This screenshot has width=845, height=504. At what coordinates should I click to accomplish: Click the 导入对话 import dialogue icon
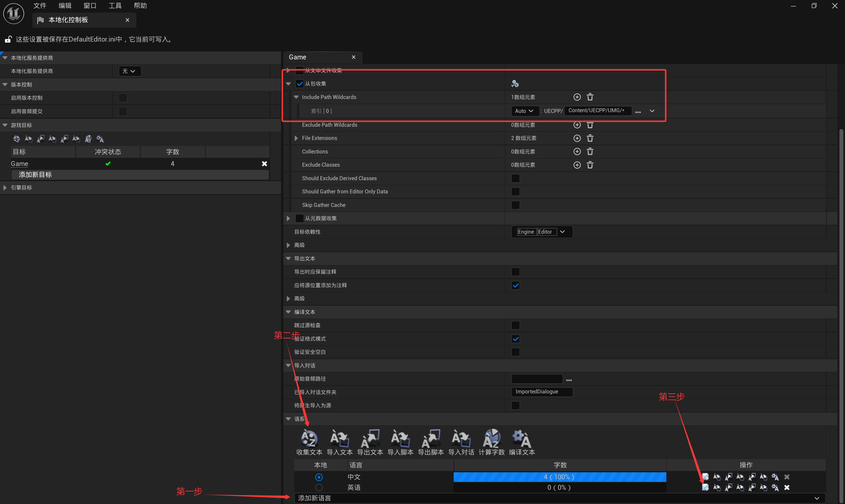pos(461,438)
